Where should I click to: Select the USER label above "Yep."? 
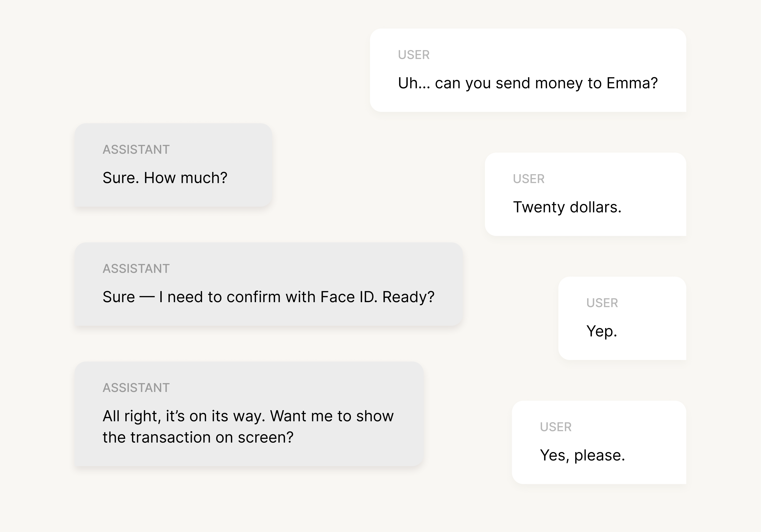click(x=602, y=303)
